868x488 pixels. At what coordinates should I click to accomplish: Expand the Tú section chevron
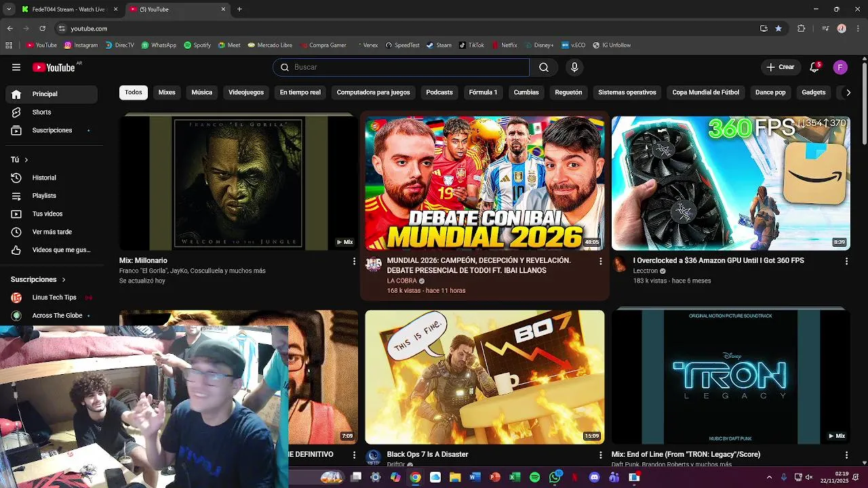(26, 160)
